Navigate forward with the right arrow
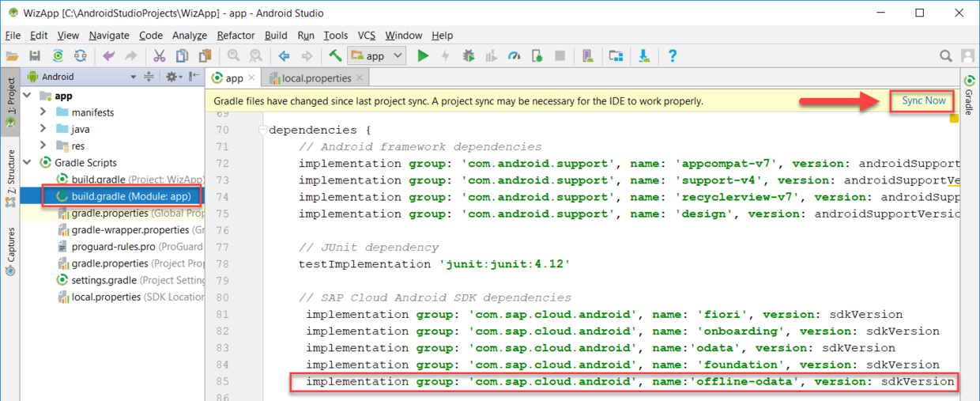Viewport: 980px width, 401px height. (307, 56)
